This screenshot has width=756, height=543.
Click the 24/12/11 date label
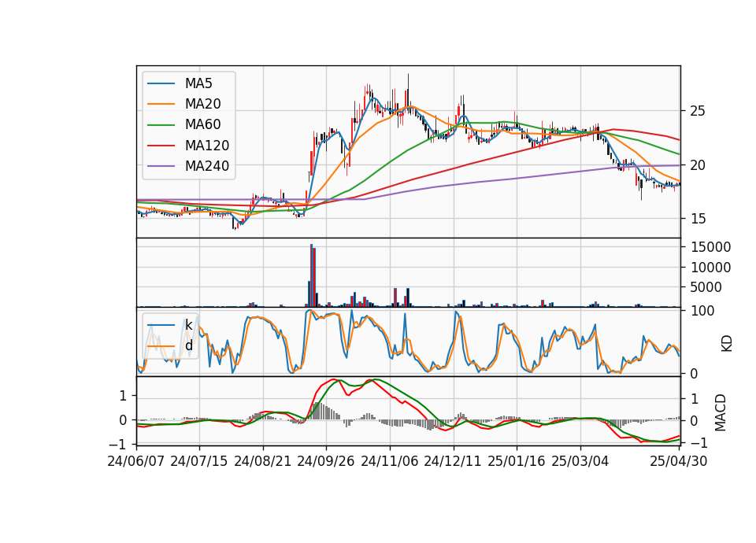coord(453,461)
